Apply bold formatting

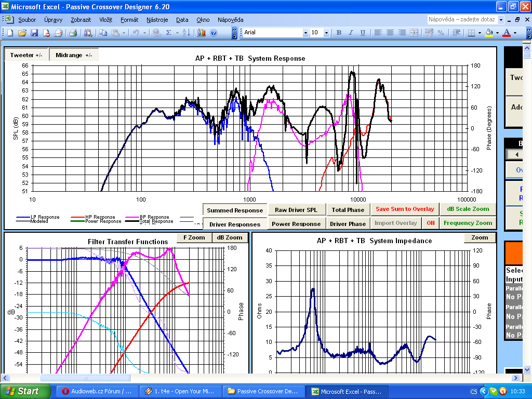(339, 33)
